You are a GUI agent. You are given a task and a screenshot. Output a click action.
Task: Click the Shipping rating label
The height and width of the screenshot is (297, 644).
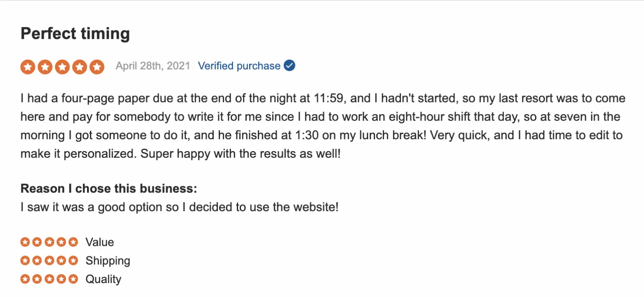pos(108,261)
